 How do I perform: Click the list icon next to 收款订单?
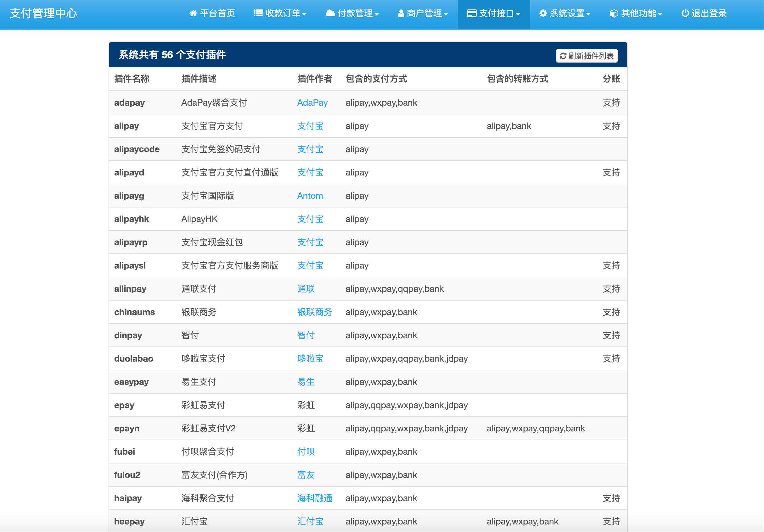(x=258, y=13)
